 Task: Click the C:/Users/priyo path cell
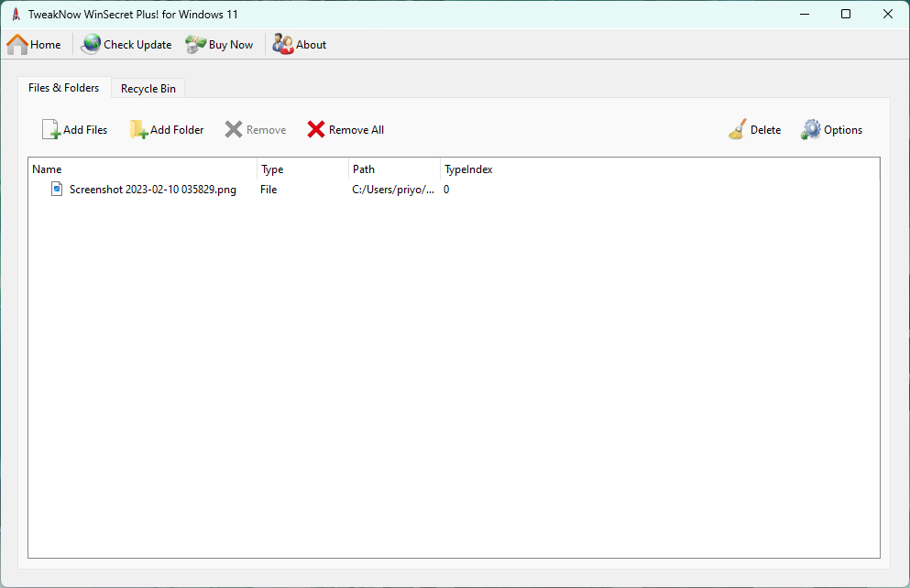(393, 190)
